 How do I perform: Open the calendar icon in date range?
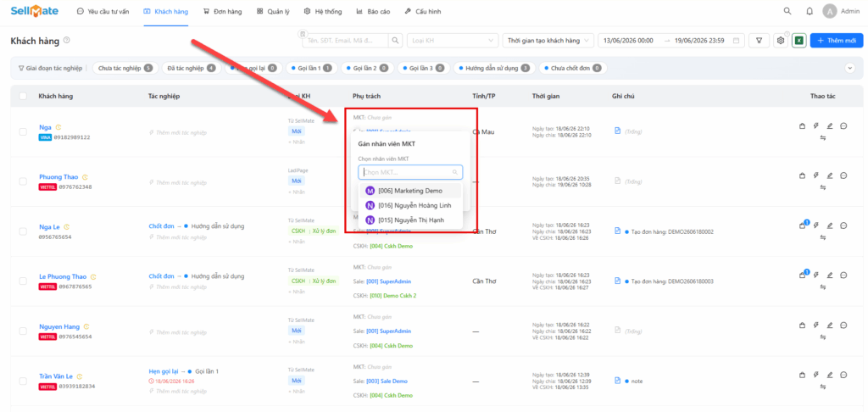click(x=736, y=41)
